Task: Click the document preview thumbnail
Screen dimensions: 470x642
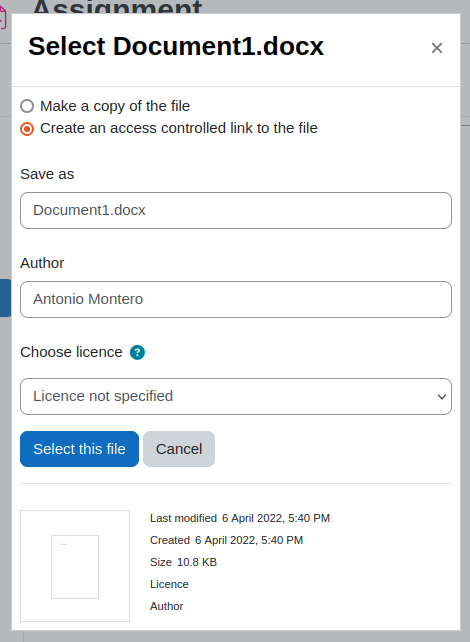Action: [75, 566]
